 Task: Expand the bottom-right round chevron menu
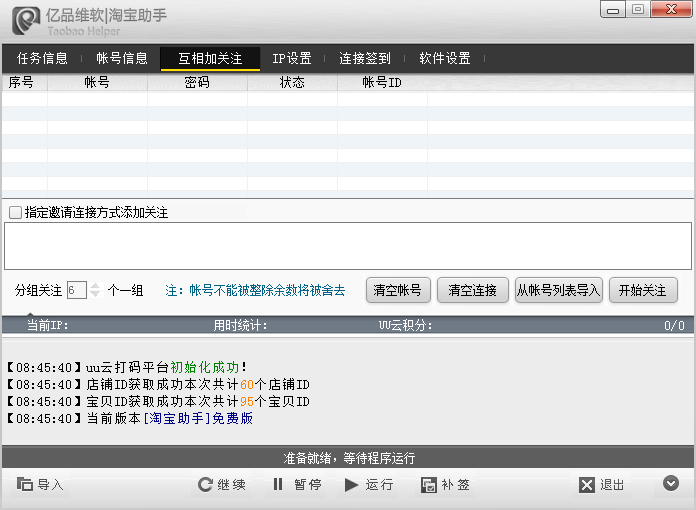click(670, 484)
